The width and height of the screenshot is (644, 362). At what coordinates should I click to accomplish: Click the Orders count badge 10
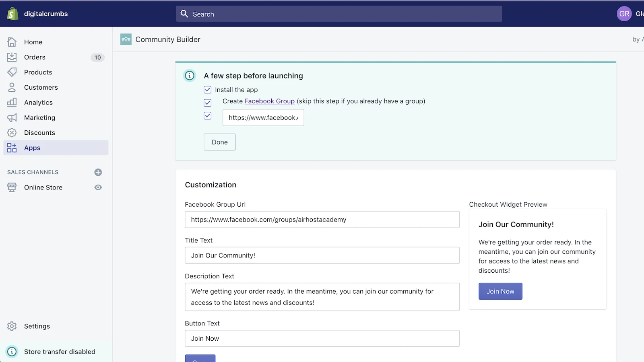click(98, 58)
